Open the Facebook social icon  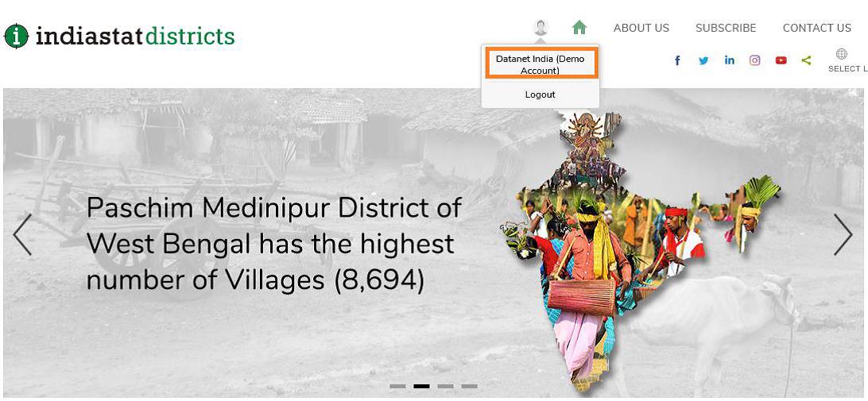tap(677, 60)
